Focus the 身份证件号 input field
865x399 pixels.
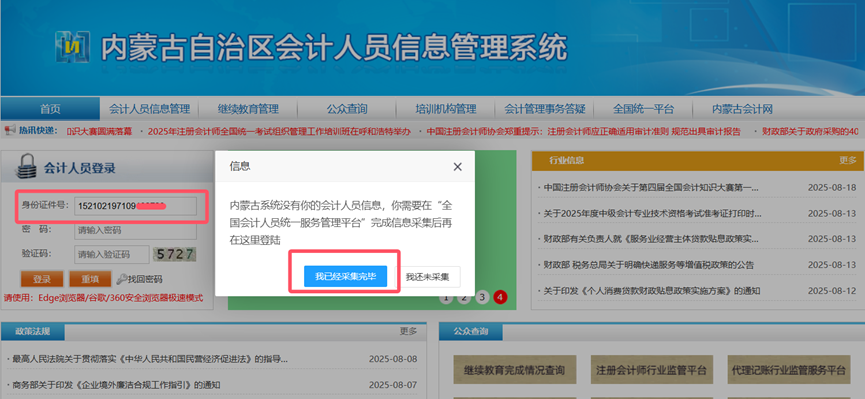click(x=135, y=206)
